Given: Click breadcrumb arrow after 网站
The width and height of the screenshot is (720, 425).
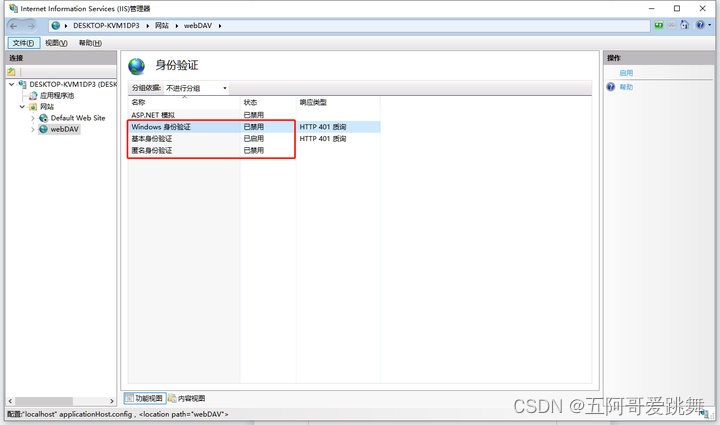Looking at the screenshot, I should coord(177,26).
